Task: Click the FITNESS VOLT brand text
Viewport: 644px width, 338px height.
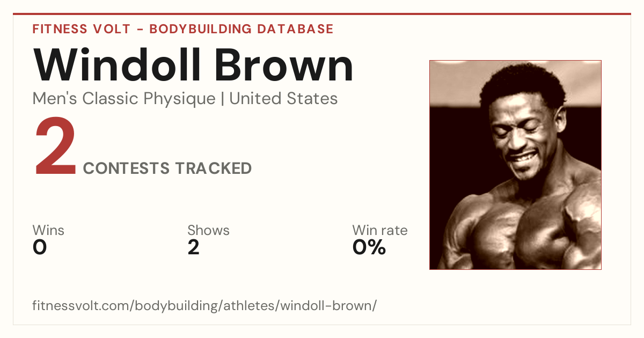Action: pyautogui.click(x=81, y=29)
